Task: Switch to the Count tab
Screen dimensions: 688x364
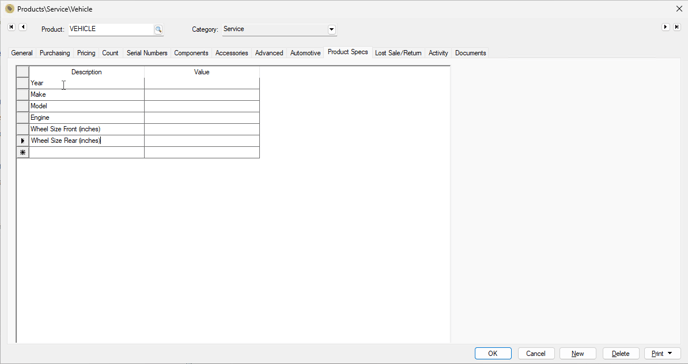Action: [x=110, y=53]
